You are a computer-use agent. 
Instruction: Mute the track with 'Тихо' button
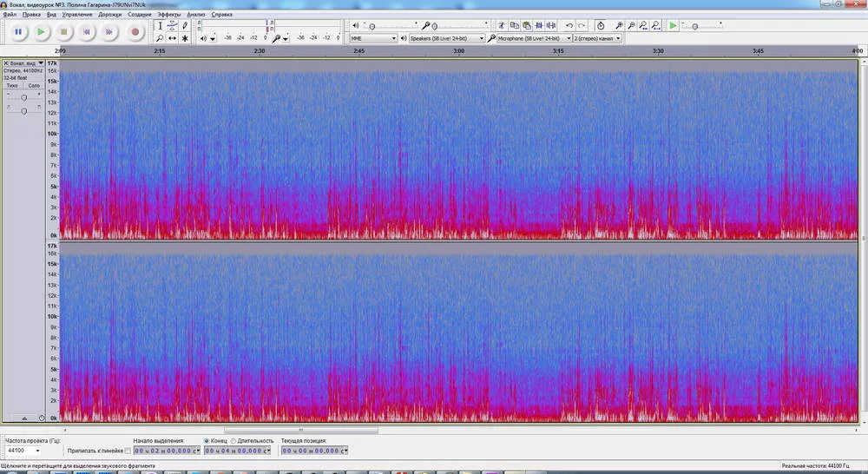(x=12, y=86)
